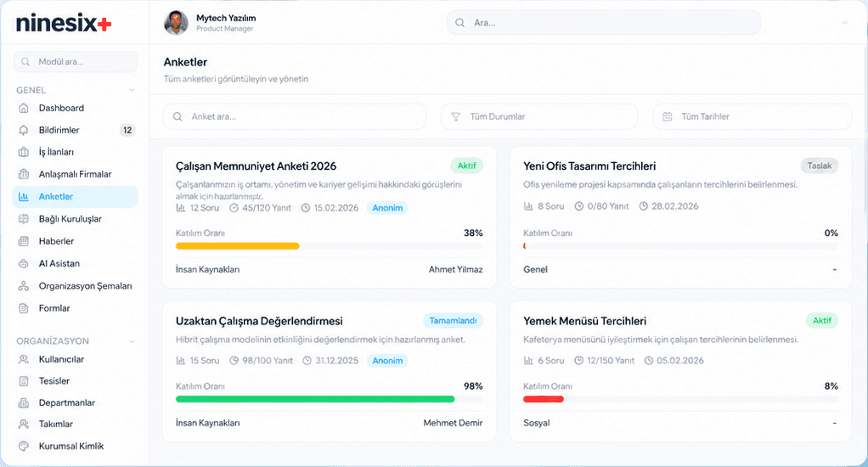Click the "28.02.2026" date on Yeni Ofis card

(675, 206)
